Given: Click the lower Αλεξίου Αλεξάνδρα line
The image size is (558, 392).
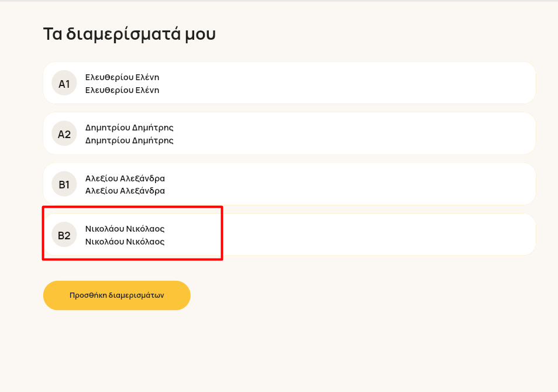Looking at the screenshot, I should [x=125, y=191].
